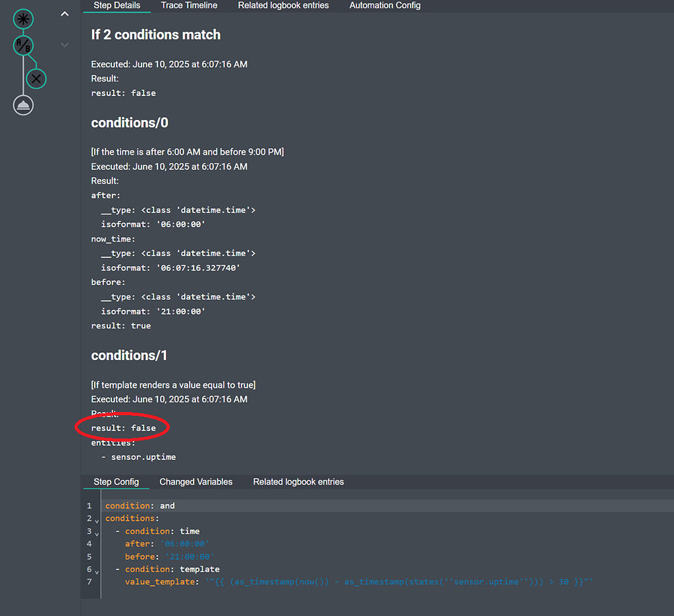This screenshot has width=674, height=616.
Task: Click the down arrow to view next trace
Action: coord(64,45)
